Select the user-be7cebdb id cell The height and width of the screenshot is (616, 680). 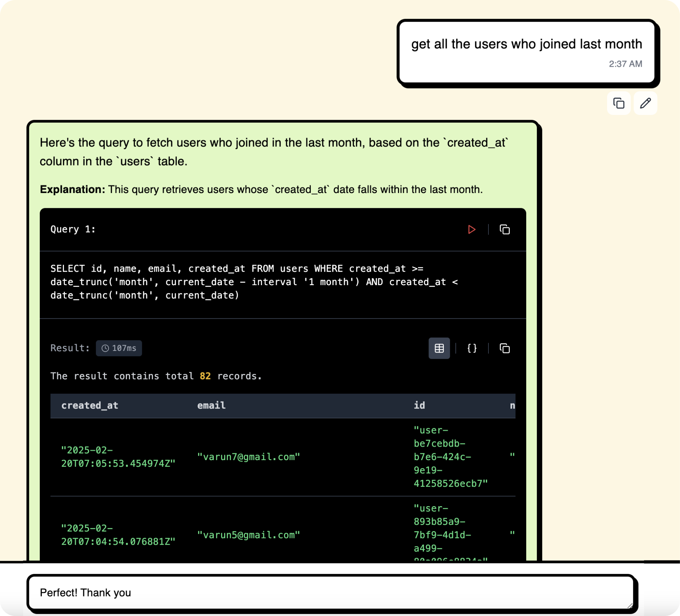pos(451,457)
